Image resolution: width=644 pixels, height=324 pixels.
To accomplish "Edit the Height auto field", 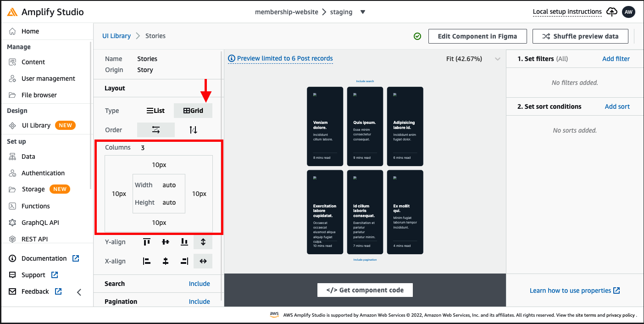I will [169, 202].
